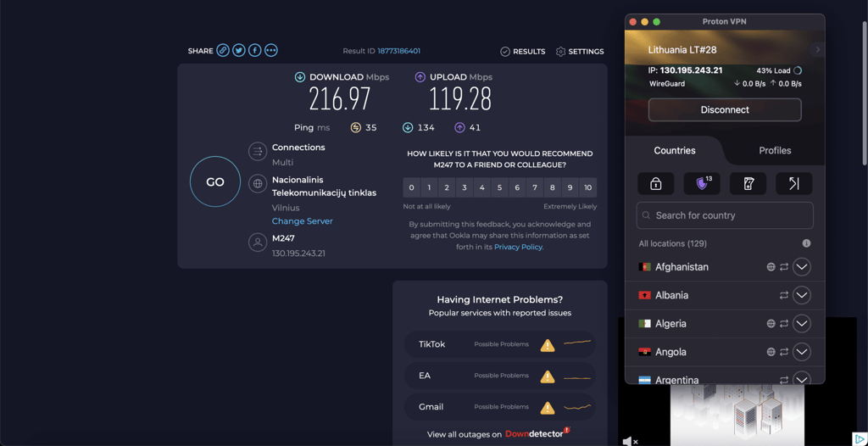Open result ID 18773186401 link
This screenshot has width=868, height=446.
point(398,51)
